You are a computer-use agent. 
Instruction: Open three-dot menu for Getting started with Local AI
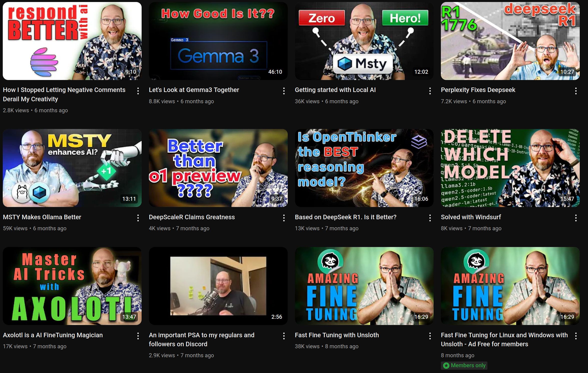pyautogui.click(x=430, y=91)
